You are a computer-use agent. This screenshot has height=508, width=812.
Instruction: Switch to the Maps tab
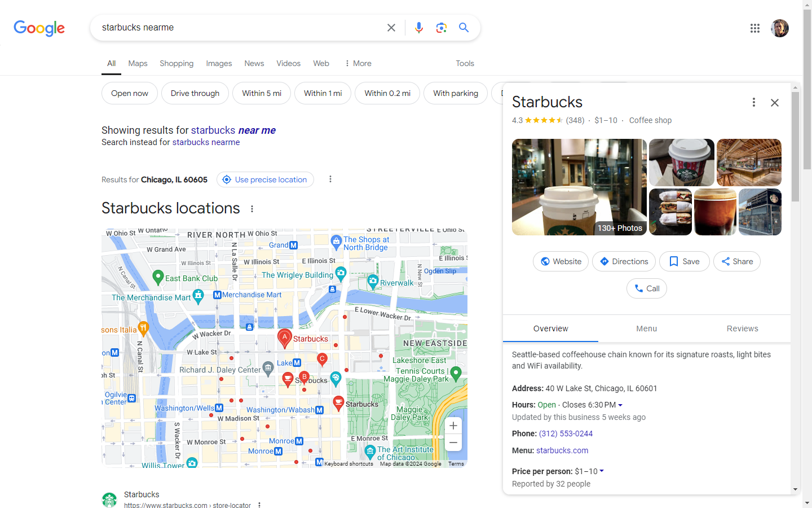138,63
